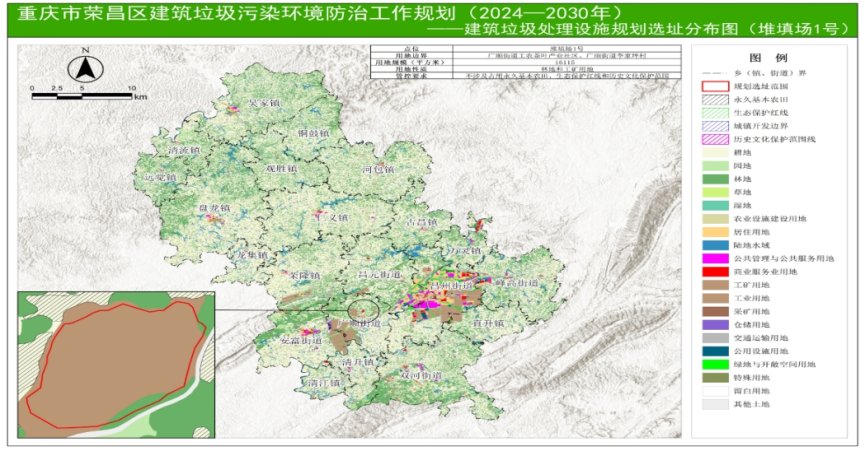Screen dimensions: 865x451
Task: Select the 河包镇 town label
Action: point(373,170)
